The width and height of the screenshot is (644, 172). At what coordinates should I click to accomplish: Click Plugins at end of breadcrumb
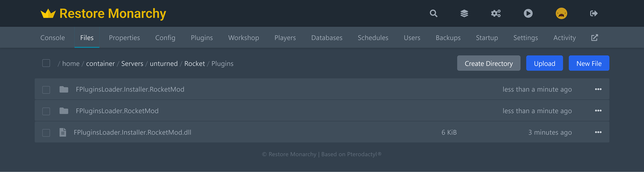222,64
